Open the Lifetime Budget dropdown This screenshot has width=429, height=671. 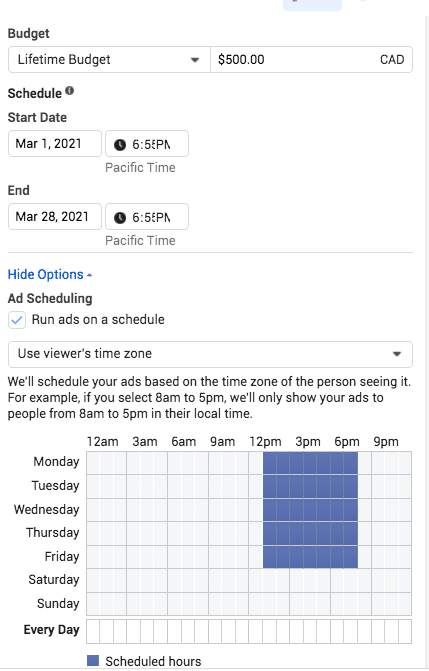point(109,59)
